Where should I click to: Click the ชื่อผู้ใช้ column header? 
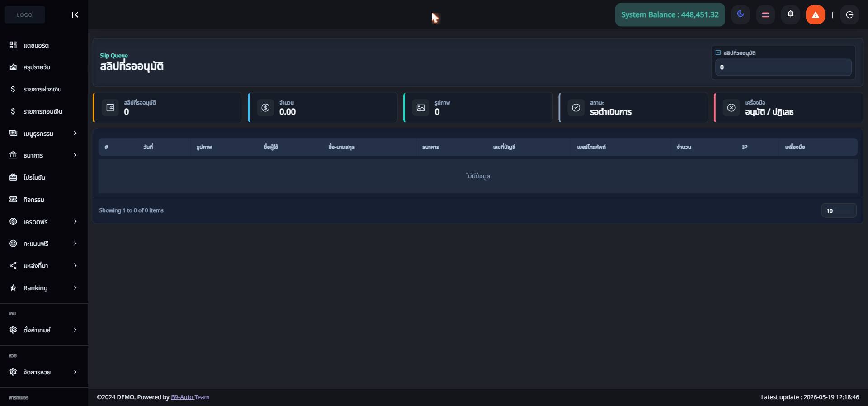point(271,147)
